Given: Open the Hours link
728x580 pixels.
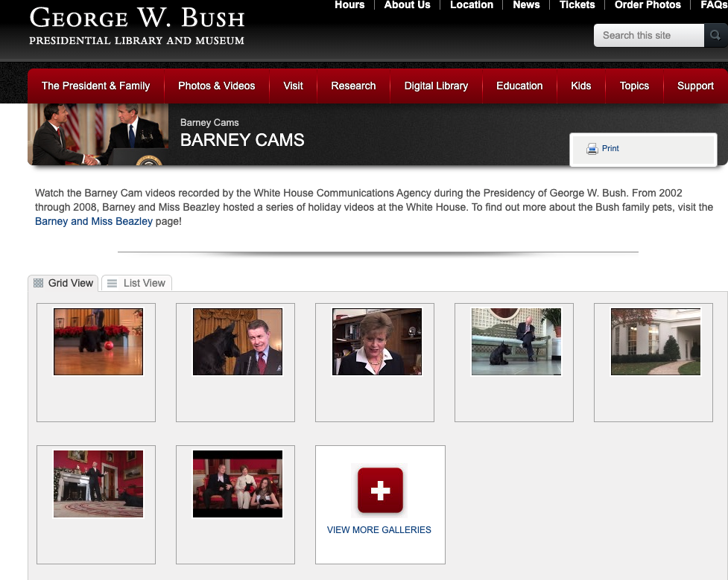Looking at the screenshot, I should (x=349, y=5).
